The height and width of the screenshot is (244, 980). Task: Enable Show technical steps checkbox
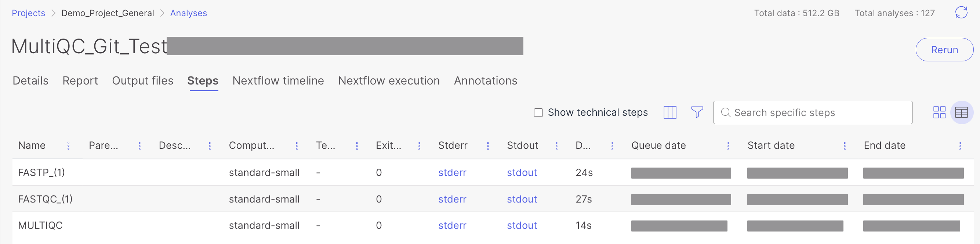[x=538, y=113]
